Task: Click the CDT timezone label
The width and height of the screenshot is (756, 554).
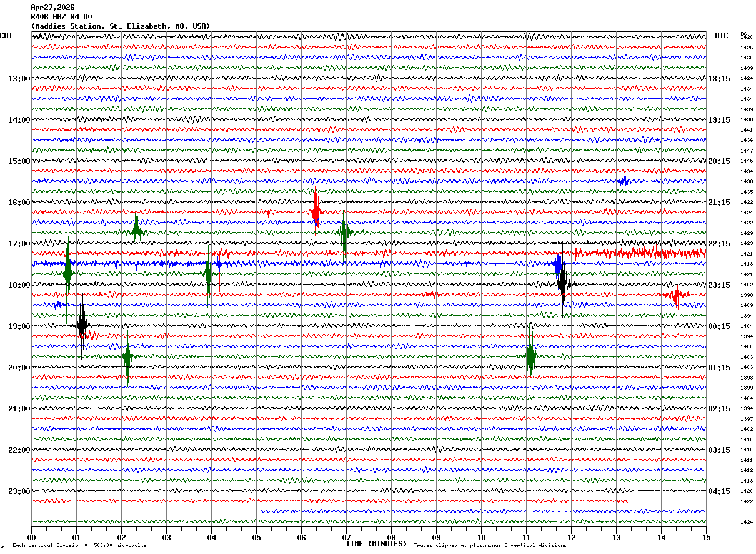Action: click(7, 36)
